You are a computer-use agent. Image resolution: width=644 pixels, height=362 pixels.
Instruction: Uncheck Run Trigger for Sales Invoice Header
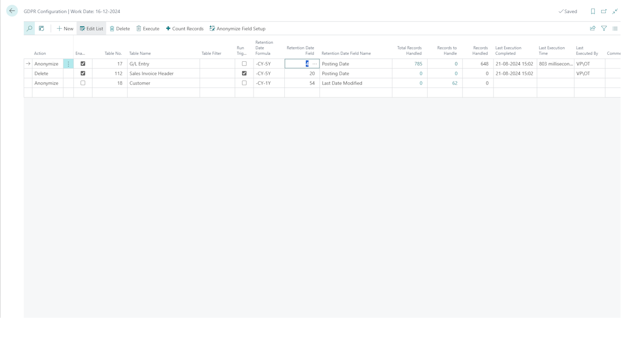pos(244,73)
